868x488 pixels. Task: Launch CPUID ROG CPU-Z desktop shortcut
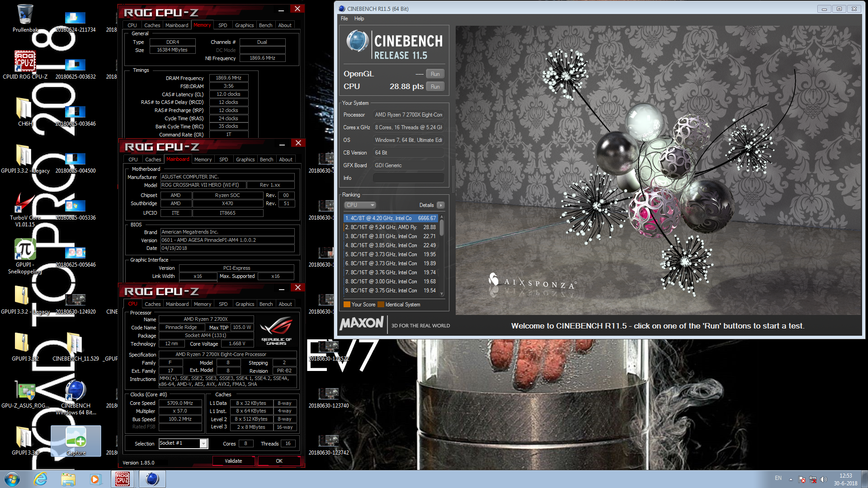point(25,65)
